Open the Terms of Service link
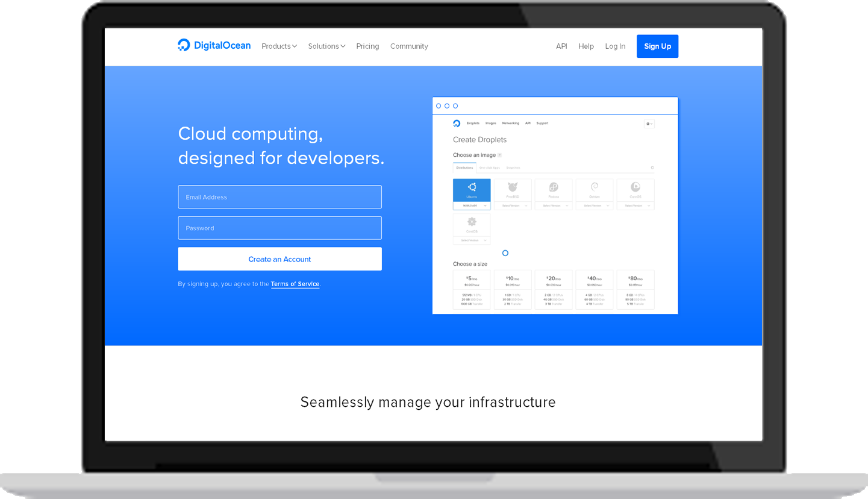This screenshot has width=868, height=499. [x=295, y=284]
